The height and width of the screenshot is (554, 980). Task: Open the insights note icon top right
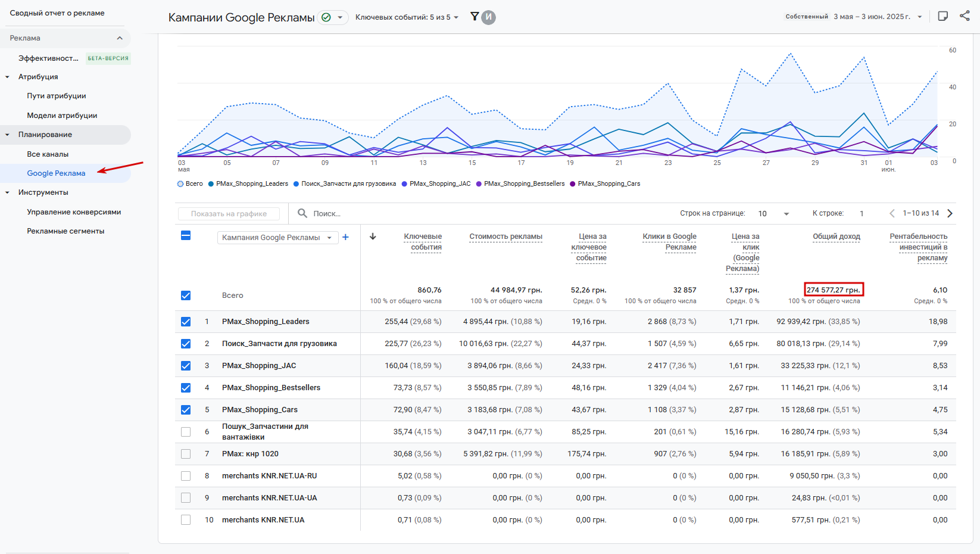tap(942, 16)
